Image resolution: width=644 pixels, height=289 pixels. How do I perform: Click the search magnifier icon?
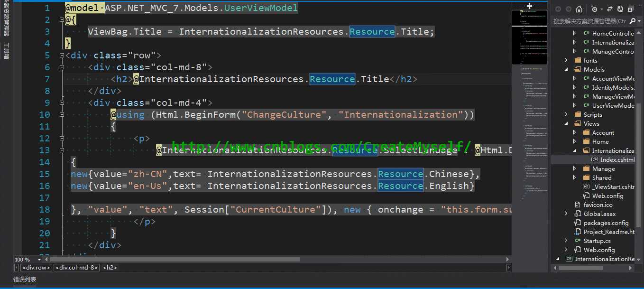tap(633, 21)
